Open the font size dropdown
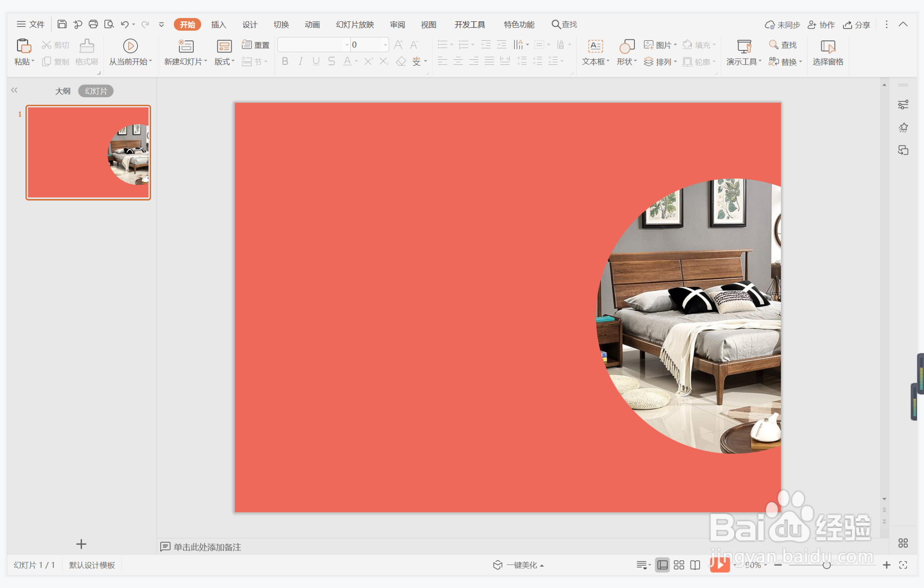The image size is (924, 588). [x=385, y=45]
